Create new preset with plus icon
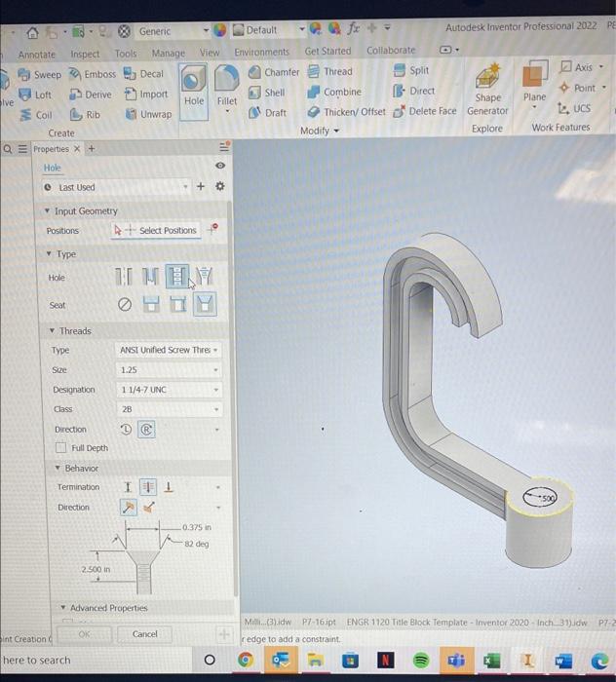This screenshot has height=682, width=616. [x=201, y=186]
